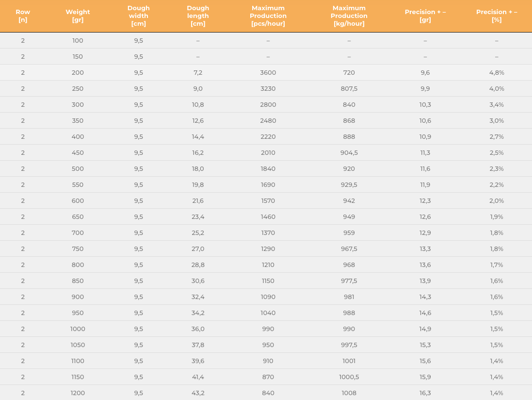Image resolution: width=532 pixels, height=400 pixels.
Task: Select the Precision + – [gr] header
Action: [425, 16]
